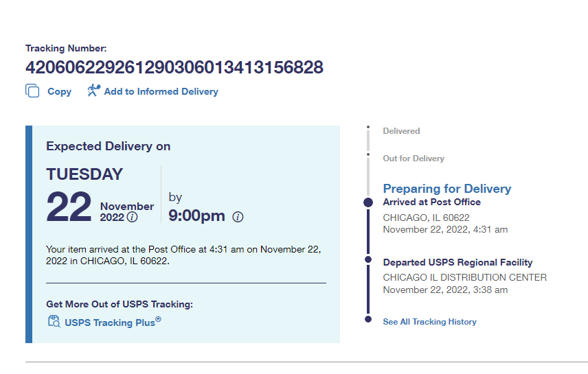Click the Arrived at Post Office title
Image resolution: width=588 pixels, height=374 pixels.
(x=431, y=202)
